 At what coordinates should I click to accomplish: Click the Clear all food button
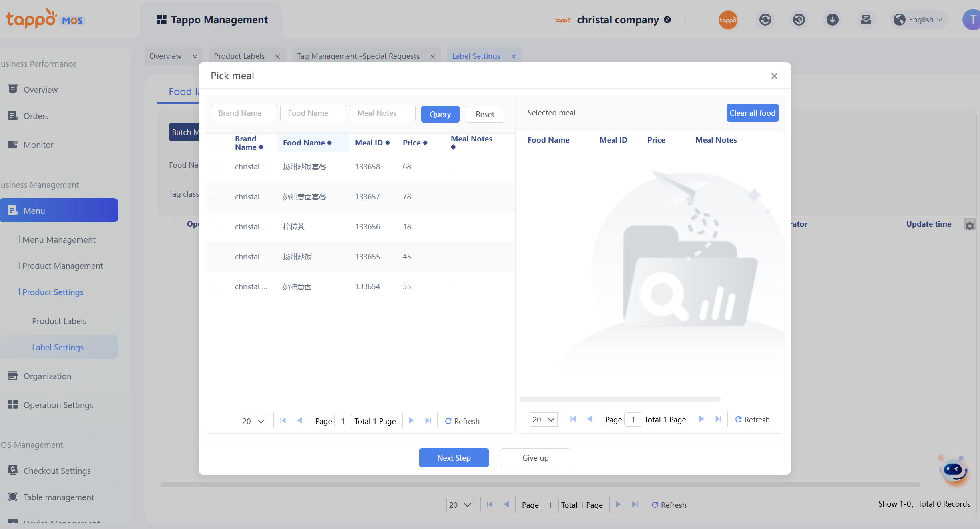point(752,113)
